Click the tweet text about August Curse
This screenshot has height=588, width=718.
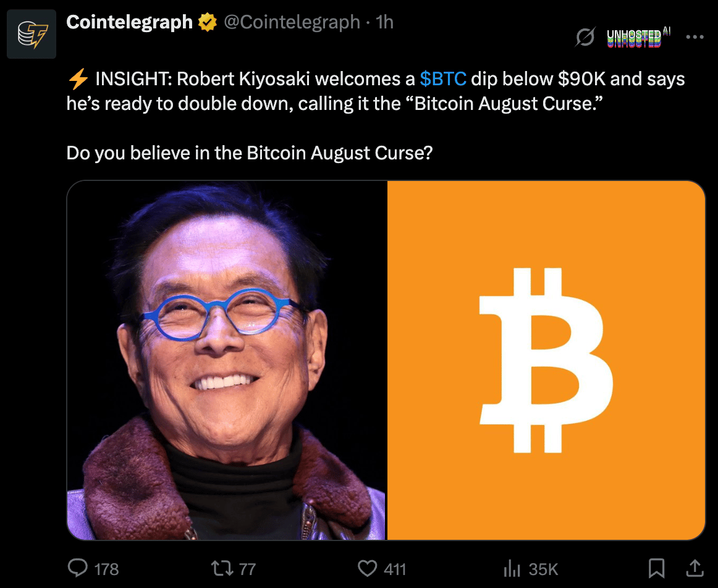click(376, 115)
